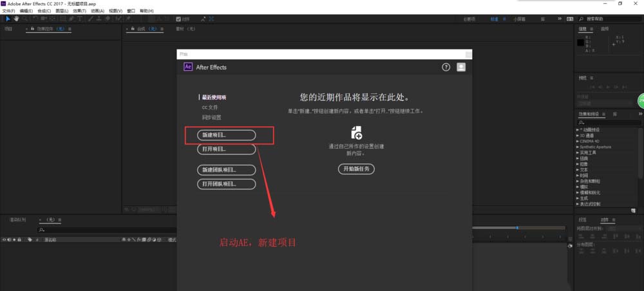This screenshot has width=644, height=291.
Task: Open the 信息 panel menu icon
Action: [591, 29]
